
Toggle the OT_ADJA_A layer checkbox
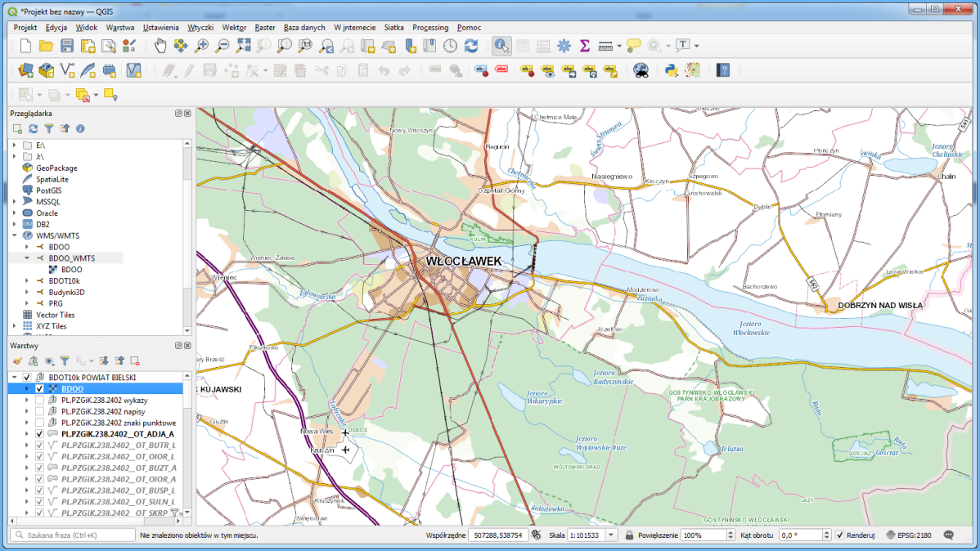click(x=39, y=433)
